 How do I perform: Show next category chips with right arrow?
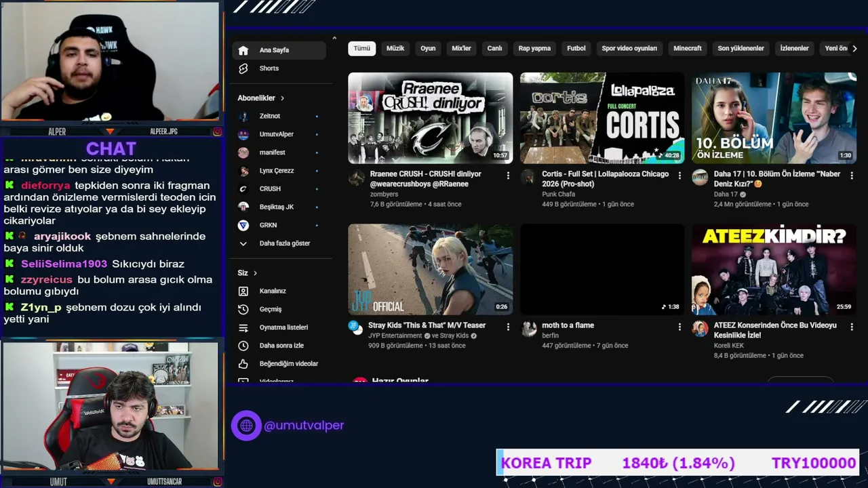click(854, 49)
